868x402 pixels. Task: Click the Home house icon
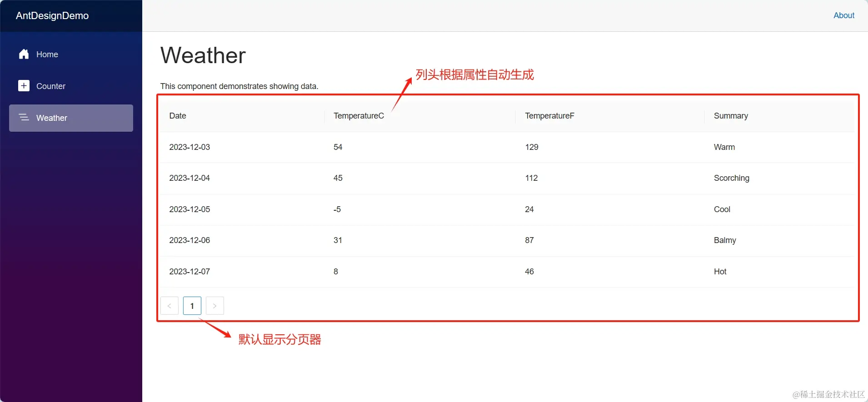[x=24, y=54]
